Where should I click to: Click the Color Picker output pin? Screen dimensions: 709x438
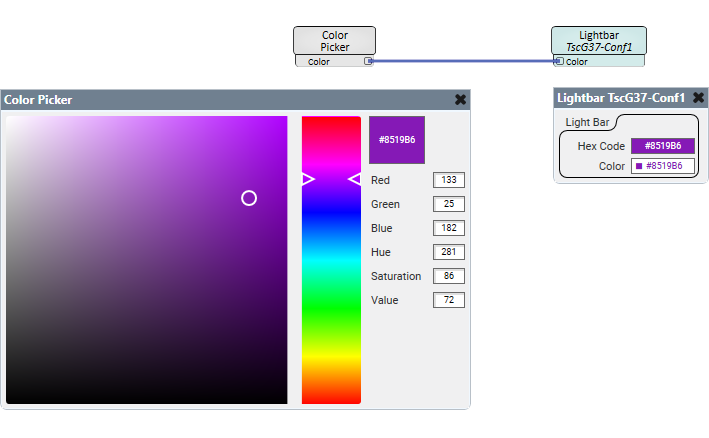click(368, 61)
